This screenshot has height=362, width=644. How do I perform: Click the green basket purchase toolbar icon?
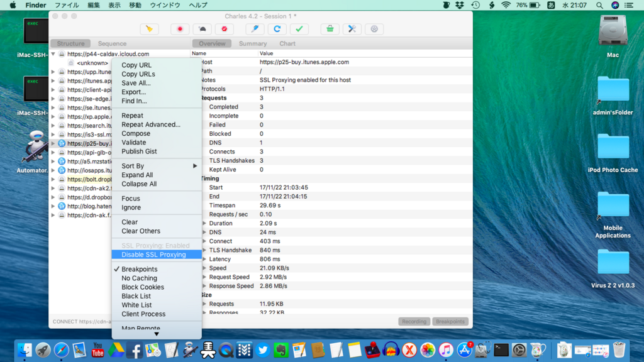330,29
